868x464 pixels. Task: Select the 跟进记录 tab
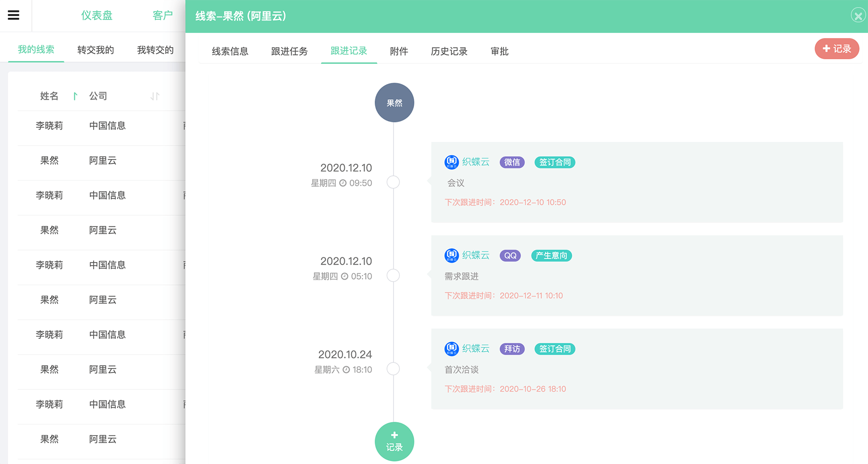point(349,51)
